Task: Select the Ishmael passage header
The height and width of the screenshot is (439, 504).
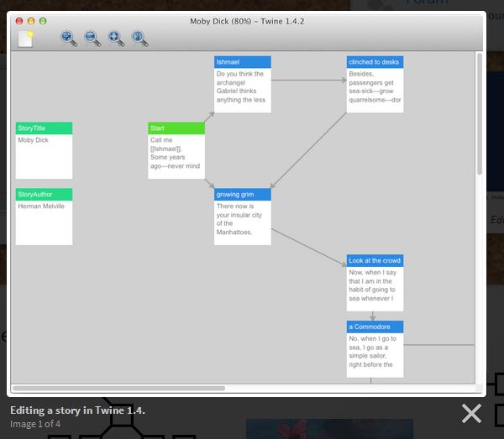Action: (x=243, y=62)
